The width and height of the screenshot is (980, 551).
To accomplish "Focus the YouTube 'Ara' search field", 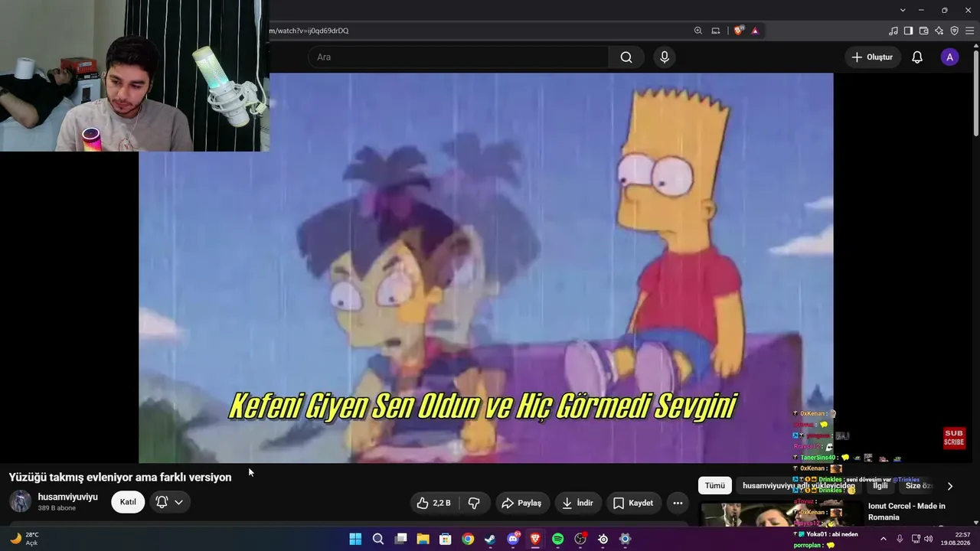I will pos(458,57).
